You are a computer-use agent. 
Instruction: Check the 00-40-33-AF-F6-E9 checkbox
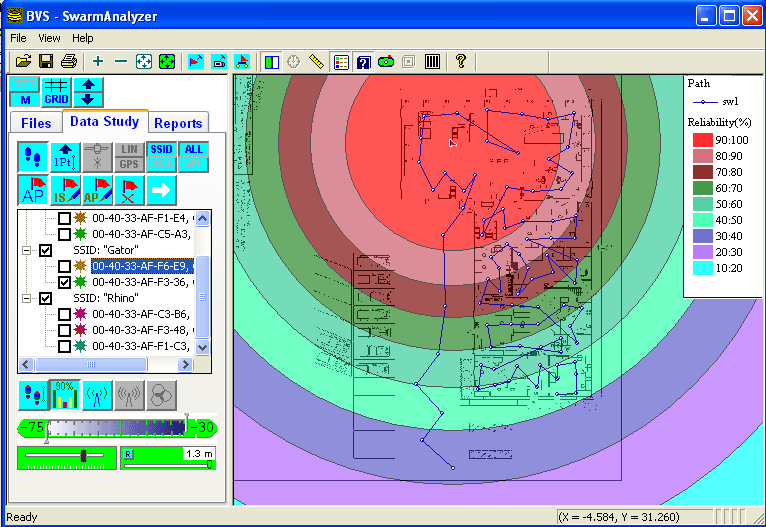[x=65, y=267]
